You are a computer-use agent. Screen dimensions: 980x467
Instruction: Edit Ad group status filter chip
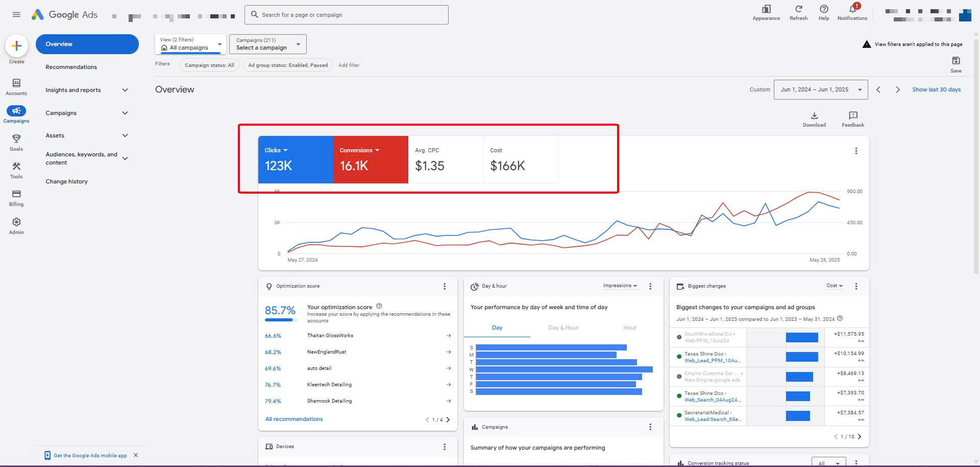click(288, 65)
